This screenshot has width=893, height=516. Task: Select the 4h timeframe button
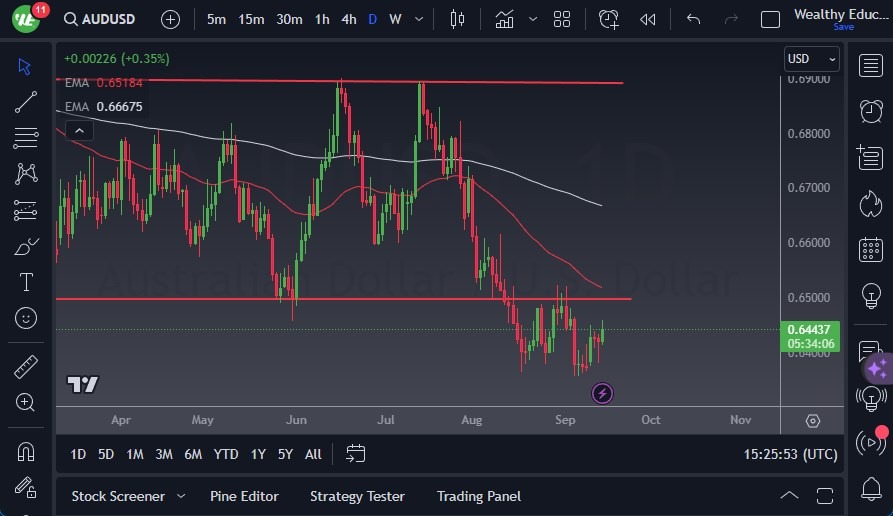tap(348, 19)
